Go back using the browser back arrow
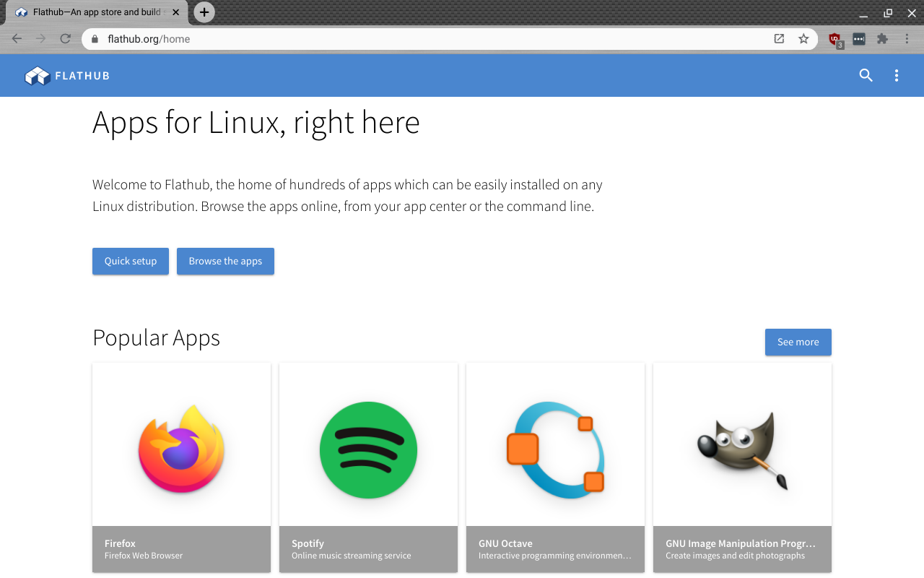 pyautogui.click(x=17, y=39)
